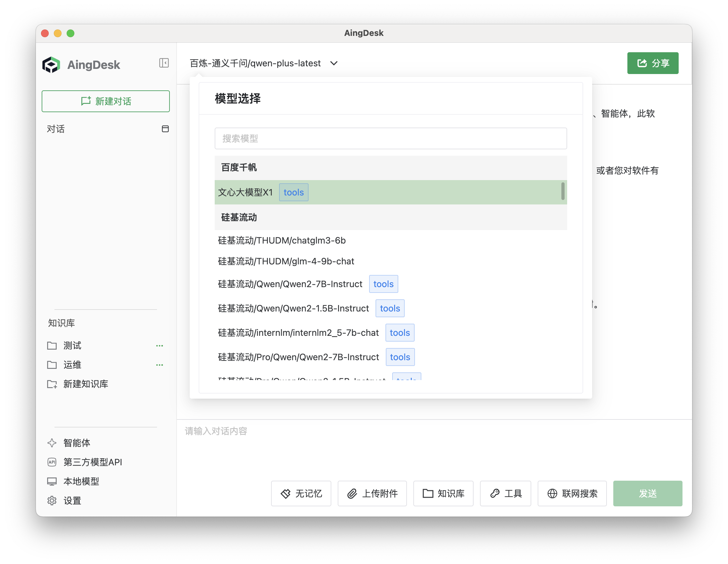Start a 新建对话 conversation
Viewport: 728px width, 564px height.
[106, 101]
